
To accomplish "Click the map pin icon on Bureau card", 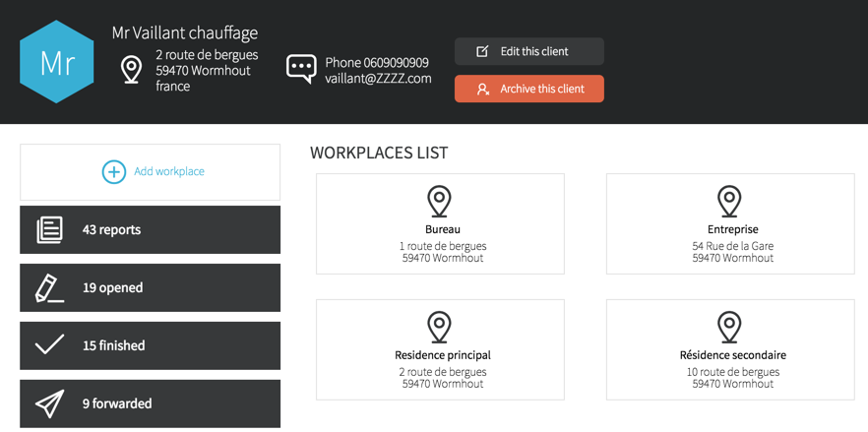I will click(440, 202).
